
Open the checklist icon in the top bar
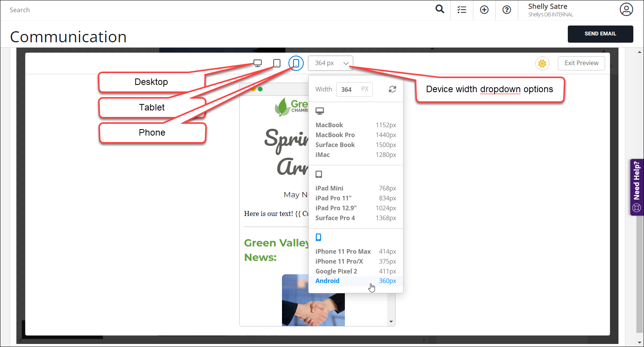tap(461, 9)
